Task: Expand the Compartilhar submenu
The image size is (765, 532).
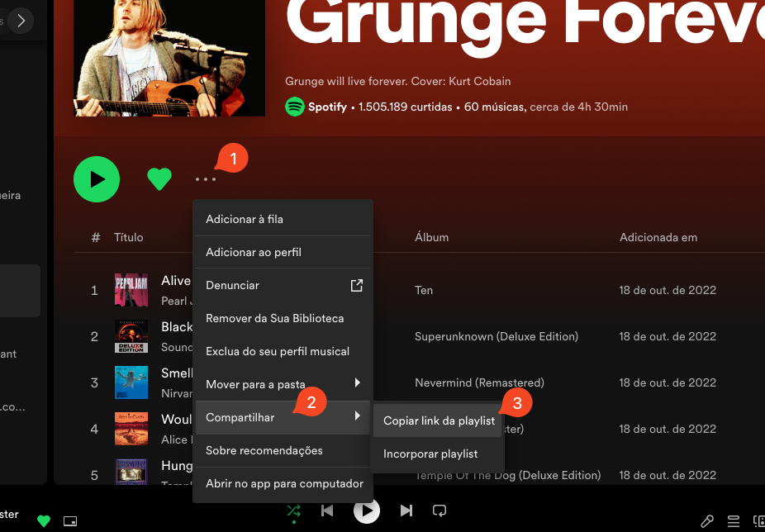Action: pos(283,417)
